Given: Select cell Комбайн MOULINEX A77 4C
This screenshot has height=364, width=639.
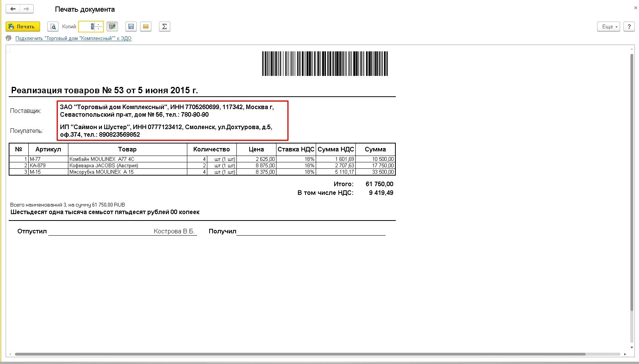Looking at the screenshot, I should pyautogui.click(x=127, y=159).
